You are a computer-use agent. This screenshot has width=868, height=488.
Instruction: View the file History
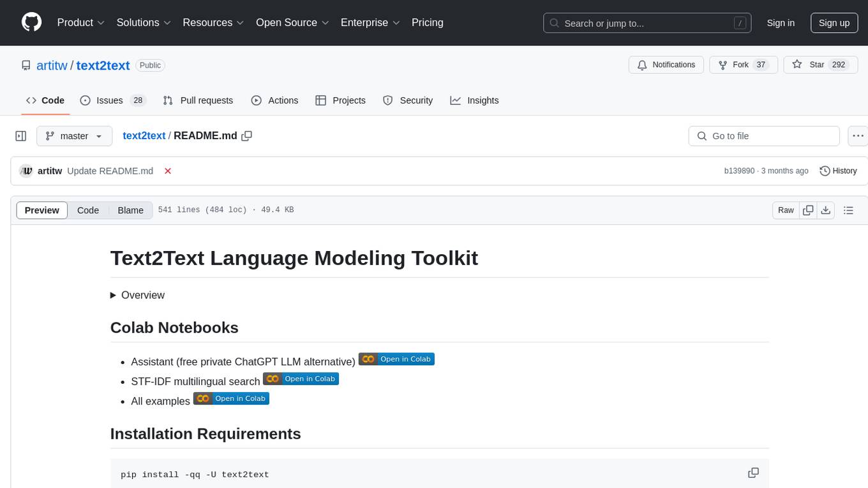click(838, 171)
